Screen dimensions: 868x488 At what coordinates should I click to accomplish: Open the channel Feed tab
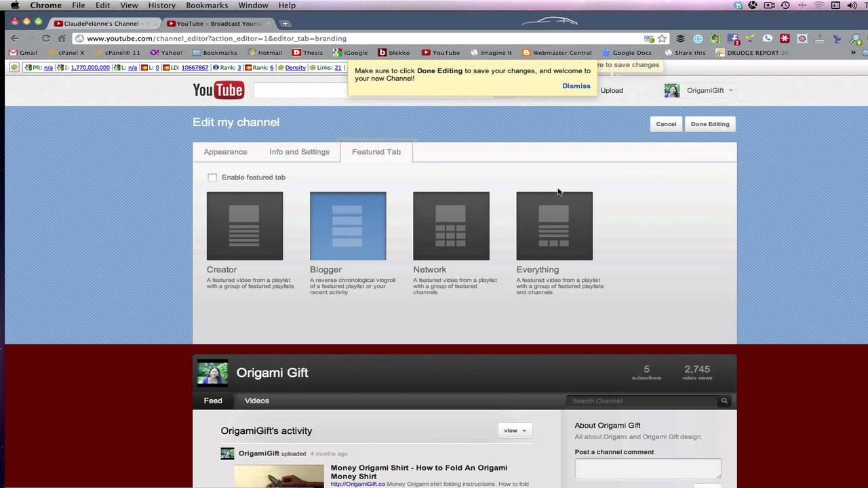213,401
